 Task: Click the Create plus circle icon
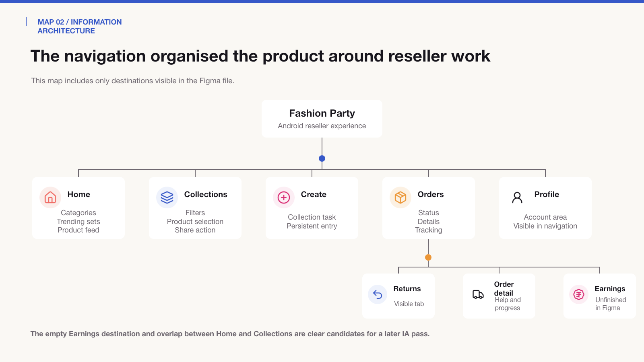pos(284,197)
